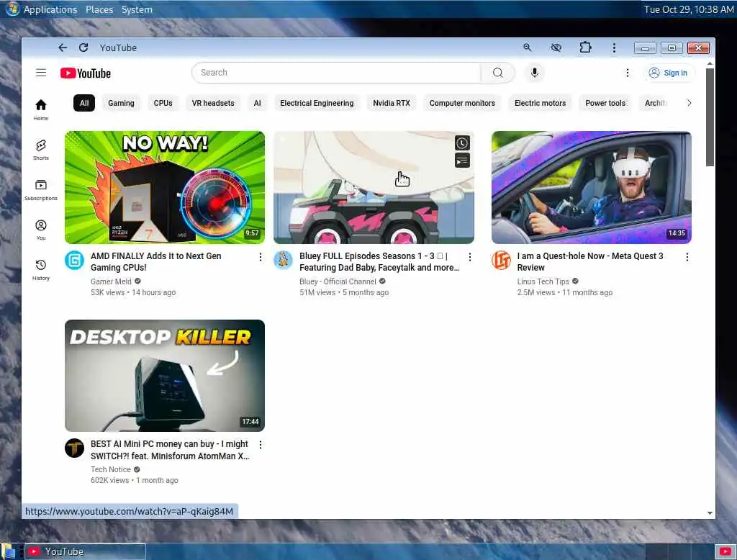Click the show desktop icon in bottom panel

[x=9, y=551]
